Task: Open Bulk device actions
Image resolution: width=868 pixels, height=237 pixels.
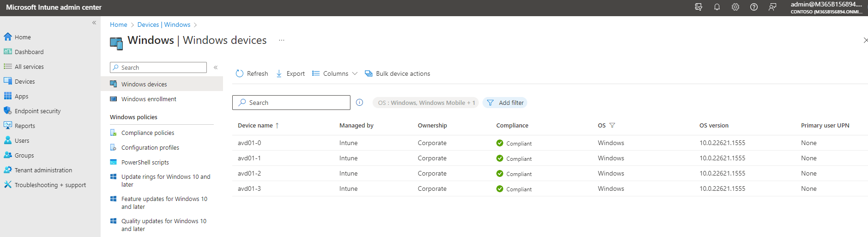Action: click(x=398, y=73)
